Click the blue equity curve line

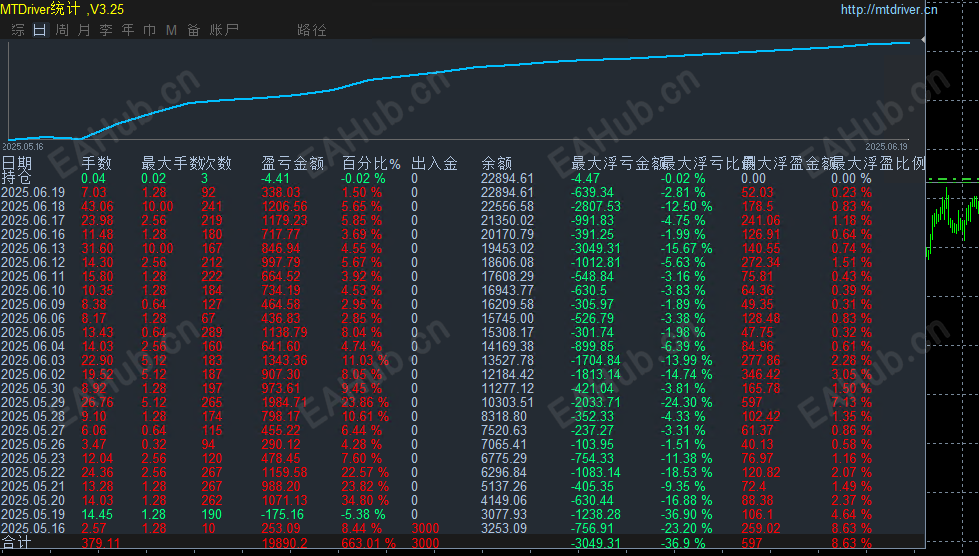pos(459,69)
